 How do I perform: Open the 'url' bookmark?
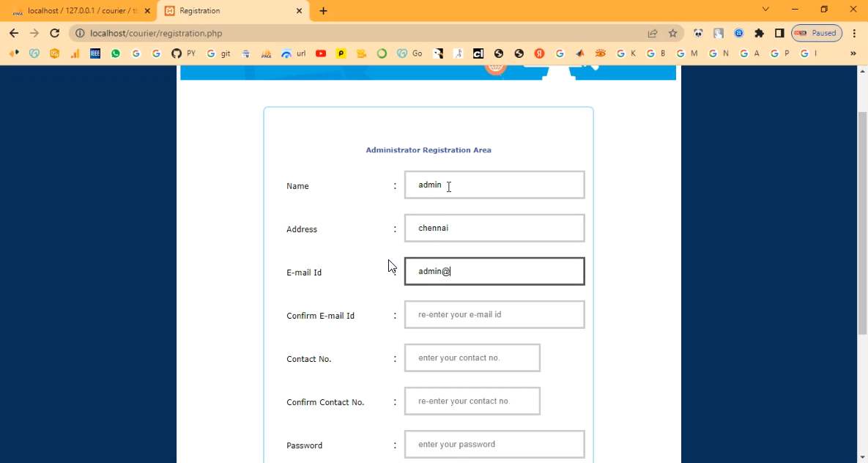[294, 53]
